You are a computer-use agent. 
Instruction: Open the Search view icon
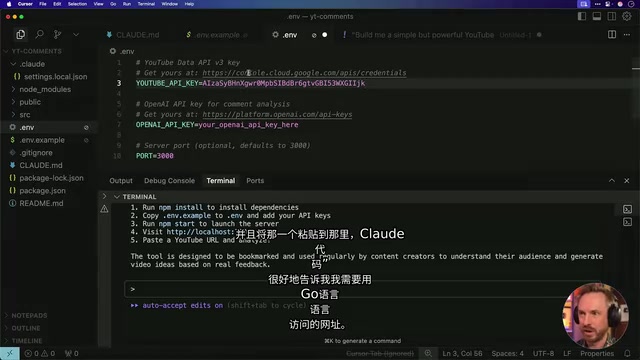point(39,35)
